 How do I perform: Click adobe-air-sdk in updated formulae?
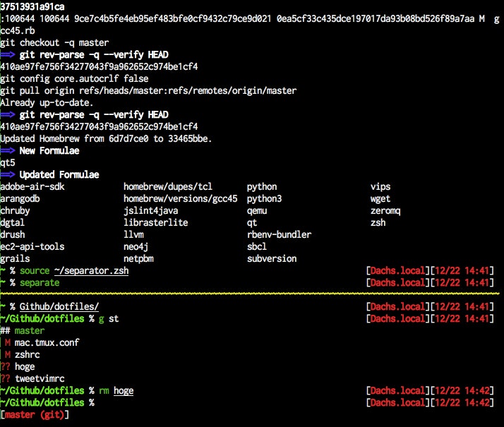32,186
